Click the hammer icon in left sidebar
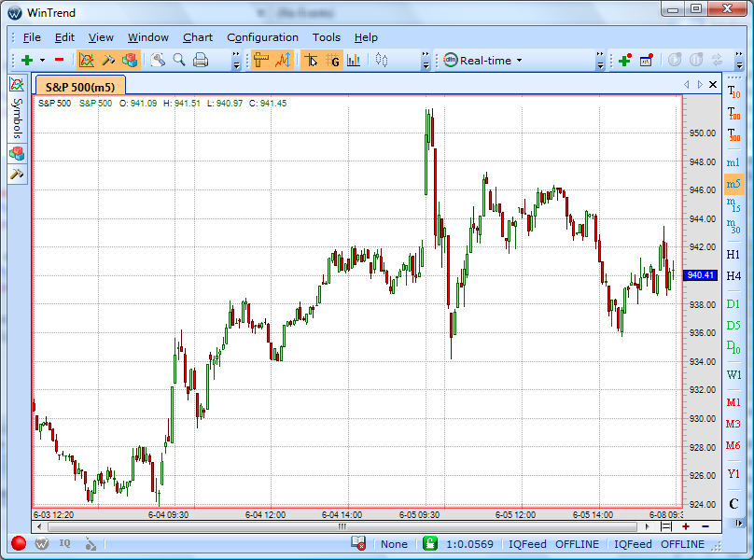Image resolution: width=754 pixels, height=560 pixels. (17, 174)
